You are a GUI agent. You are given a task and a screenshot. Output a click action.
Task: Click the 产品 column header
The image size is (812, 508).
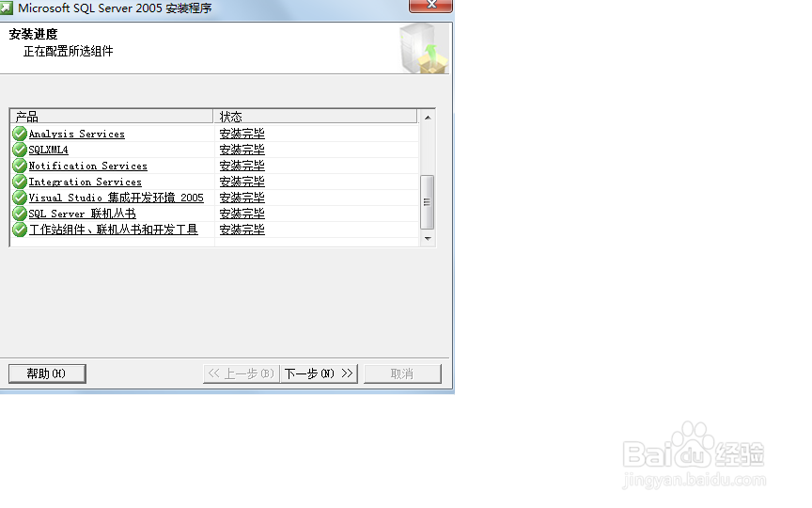[x=112, y=117]
